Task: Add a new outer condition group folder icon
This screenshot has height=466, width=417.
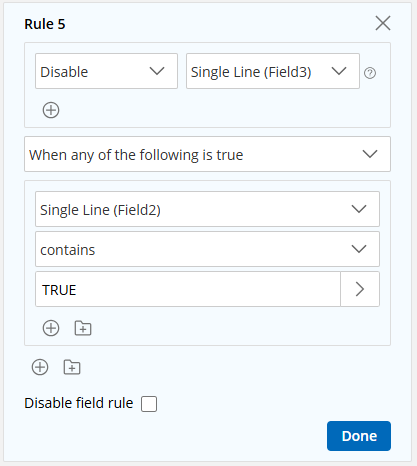Action: coord(72,367)
